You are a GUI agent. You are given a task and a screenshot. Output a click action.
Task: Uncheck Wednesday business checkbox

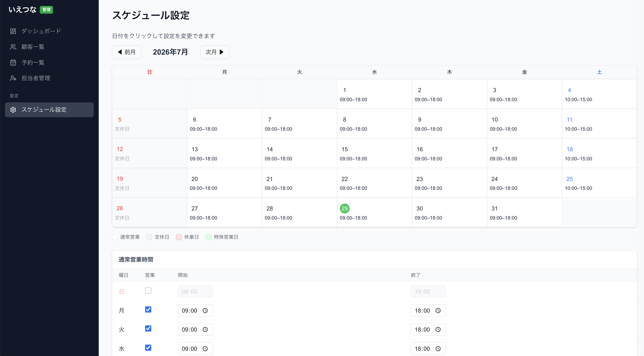pos(148,348)
